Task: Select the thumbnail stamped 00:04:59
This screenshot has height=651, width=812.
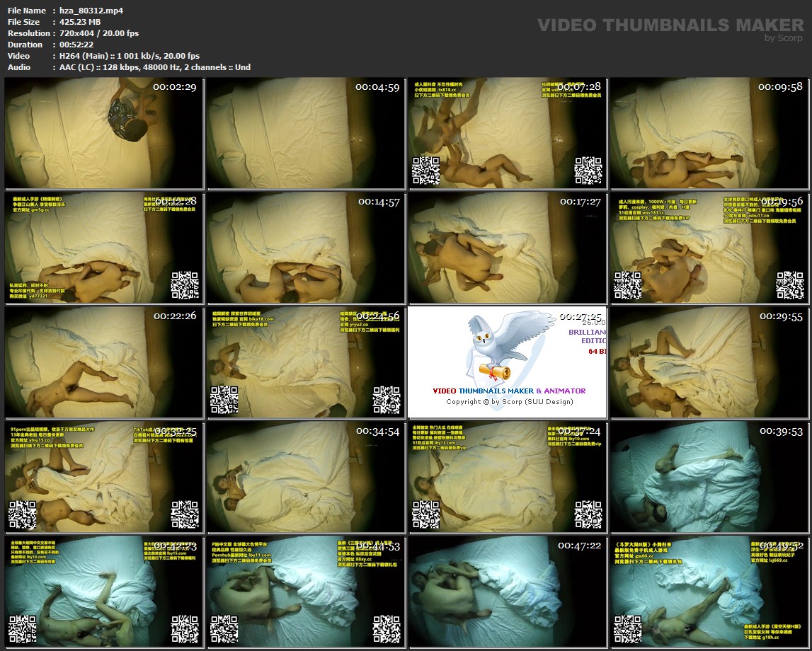Action: coord(307,134)
